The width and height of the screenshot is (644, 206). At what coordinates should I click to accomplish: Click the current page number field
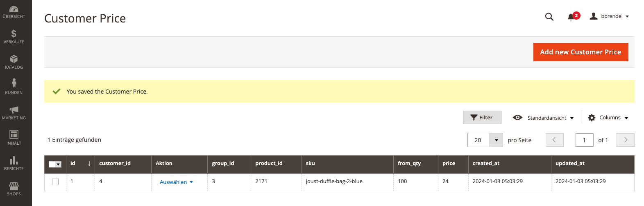[x=584, y=140]
